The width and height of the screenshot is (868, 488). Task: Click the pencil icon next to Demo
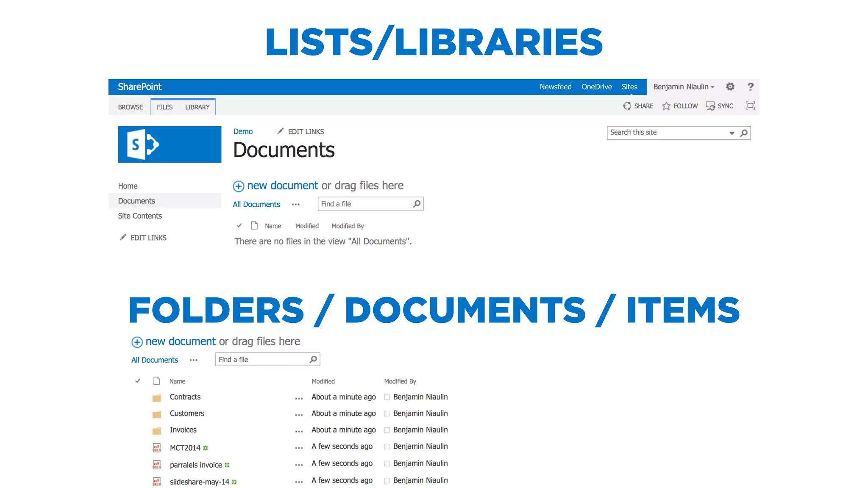click(280, 131)
